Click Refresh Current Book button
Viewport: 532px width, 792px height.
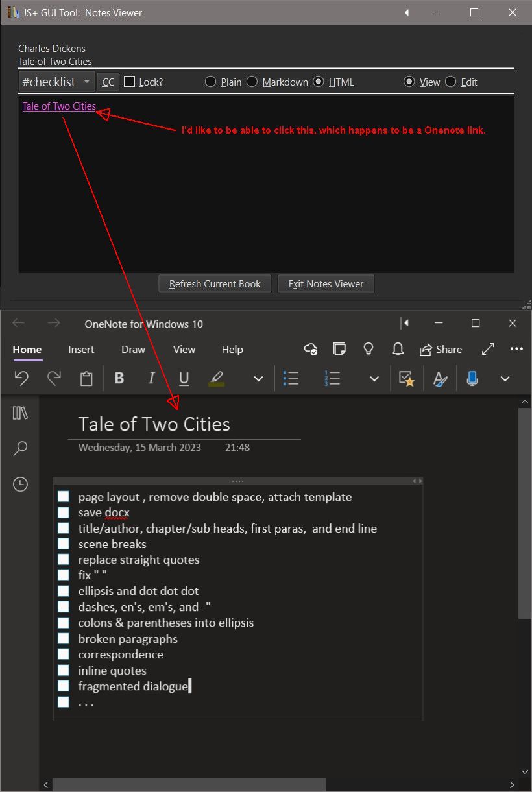215,283
